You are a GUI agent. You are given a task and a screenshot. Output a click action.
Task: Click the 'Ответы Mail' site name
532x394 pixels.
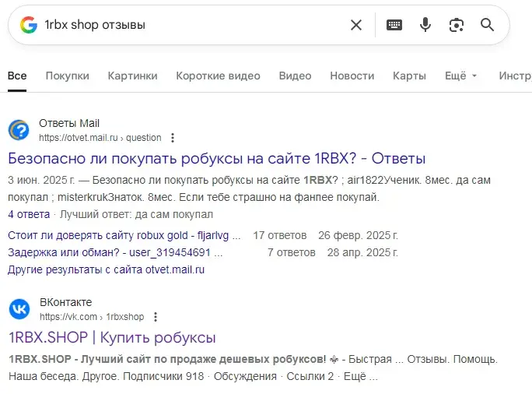click(x=69, y=123)
